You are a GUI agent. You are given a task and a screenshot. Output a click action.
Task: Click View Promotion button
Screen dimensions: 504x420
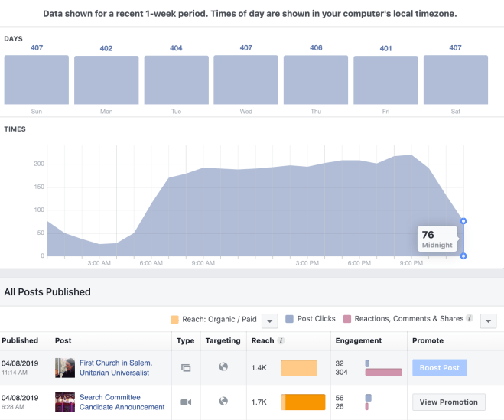point(449,402)
